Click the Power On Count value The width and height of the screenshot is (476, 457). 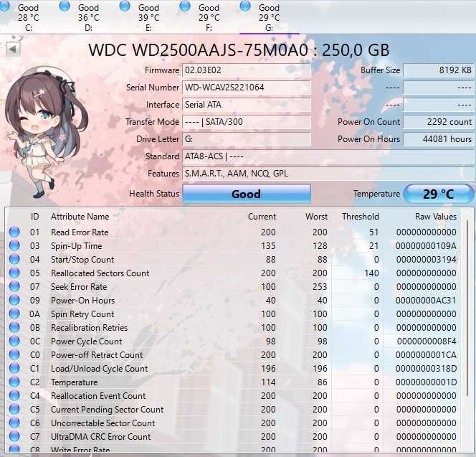[438, 122]
